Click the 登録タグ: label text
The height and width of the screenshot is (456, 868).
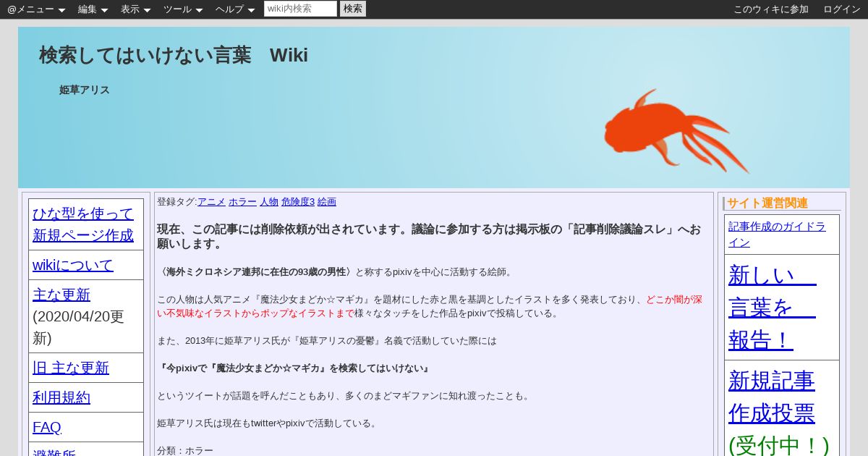(x=177, y=201)
